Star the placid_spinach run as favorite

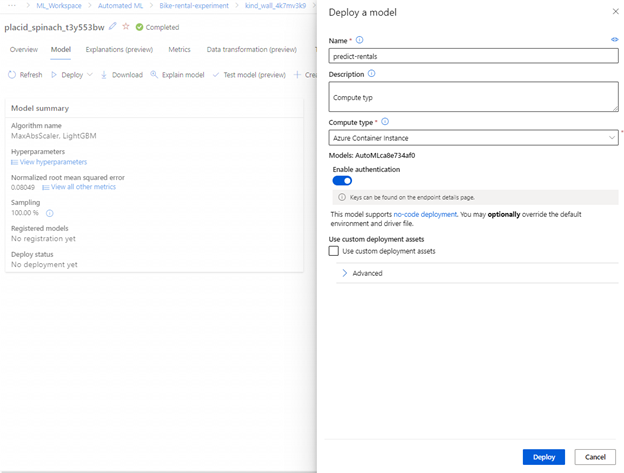coord(126,27)
